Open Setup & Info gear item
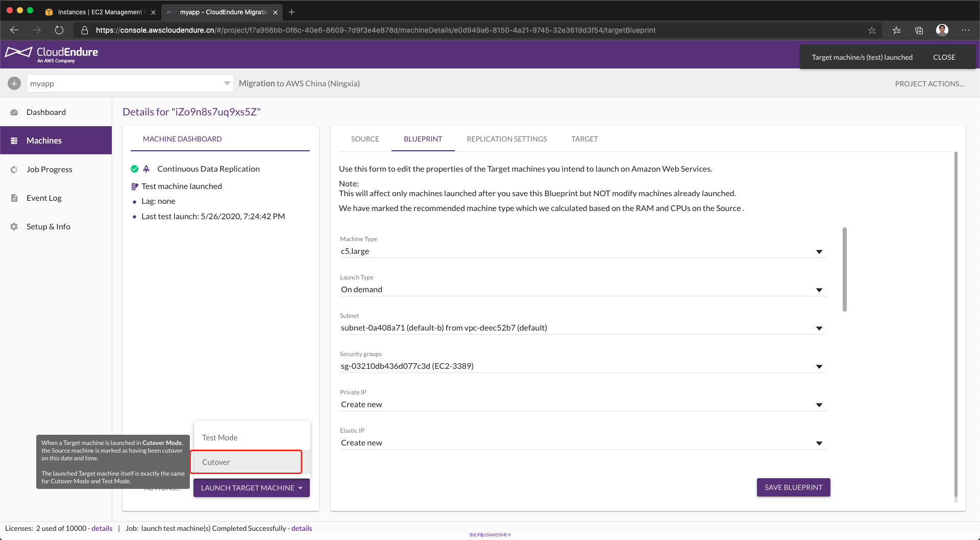Viewport: 980px width, 540px height. pyautogui.click(x=48, y=227)
